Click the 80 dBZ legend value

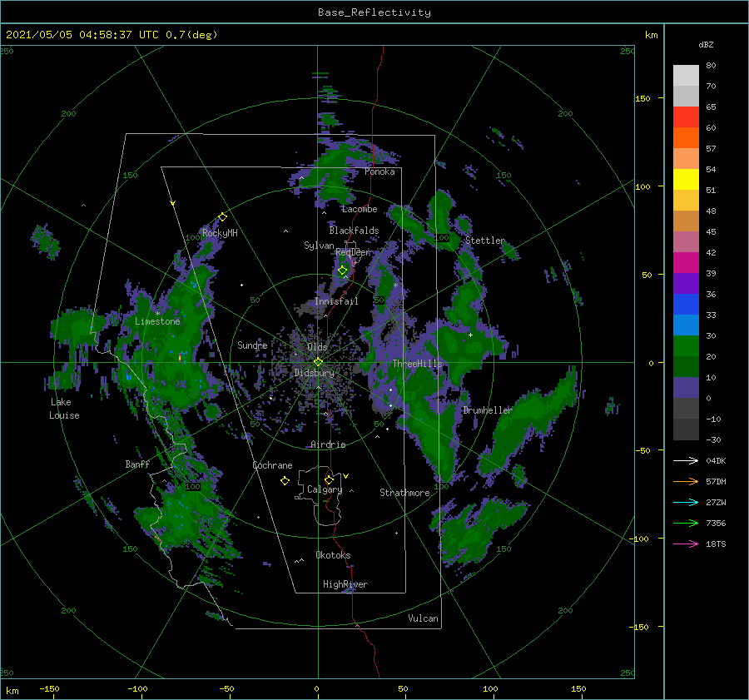pos(712,65)
